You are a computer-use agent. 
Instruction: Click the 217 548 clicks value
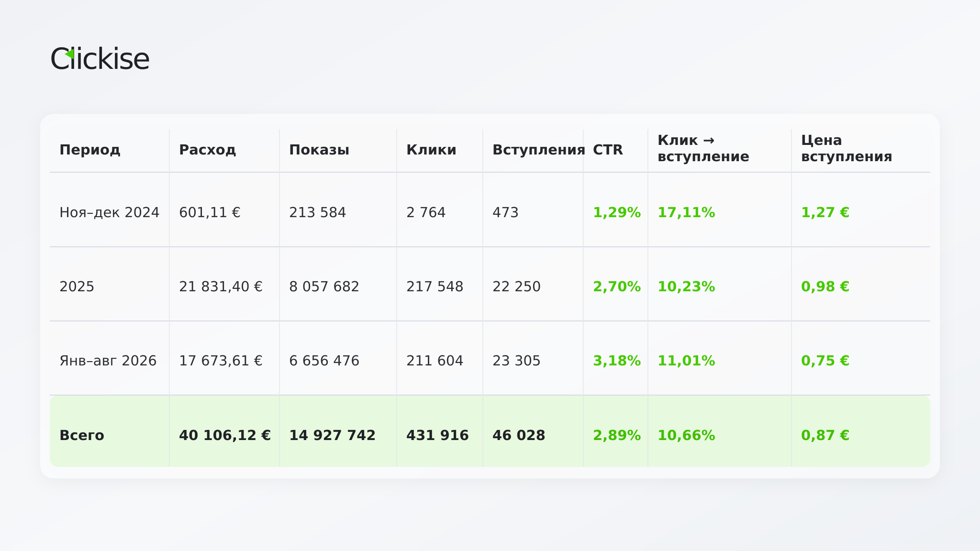pyautogui.click(x=434, y=287)
